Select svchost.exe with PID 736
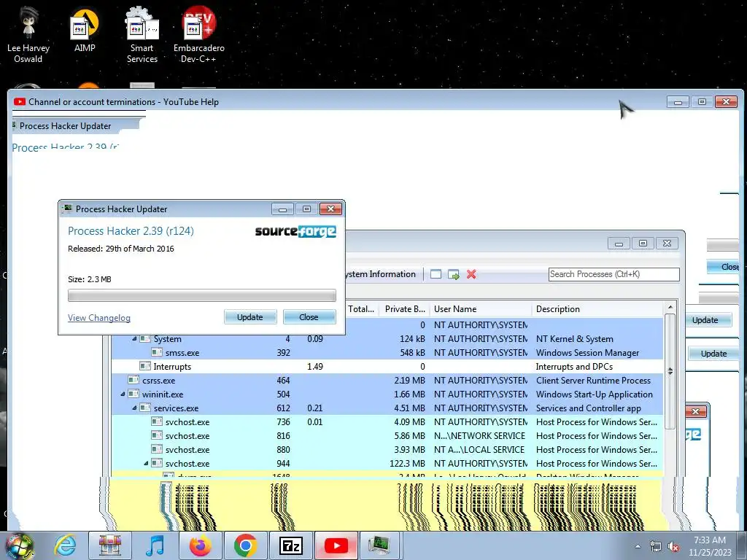The height and width of the screenshot is (560, 747). 387,422
